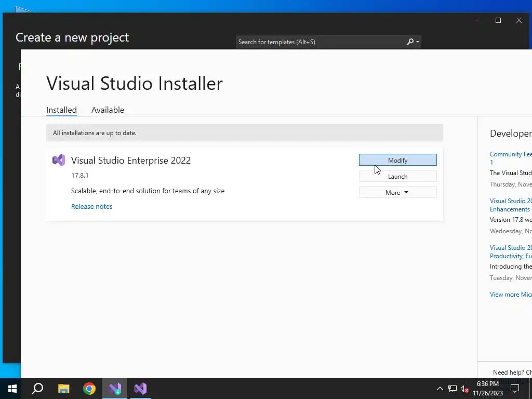Close the Create a new project window

click(x=519, y=20)
